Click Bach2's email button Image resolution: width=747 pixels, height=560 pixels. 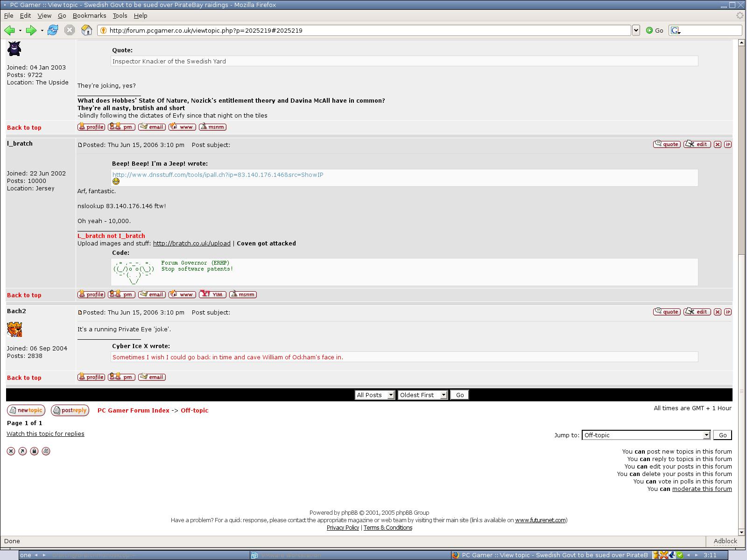click(x=152, y=377)
